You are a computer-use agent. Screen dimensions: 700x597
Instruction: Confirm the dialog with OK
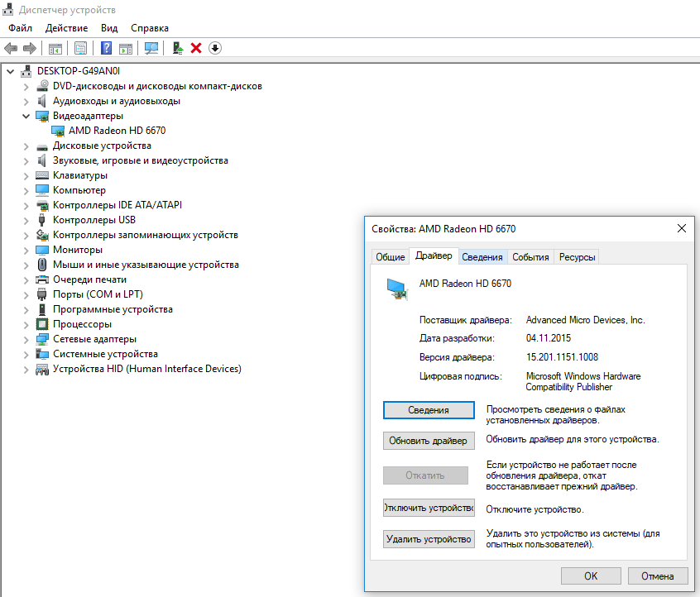click(x=591, y=576)
